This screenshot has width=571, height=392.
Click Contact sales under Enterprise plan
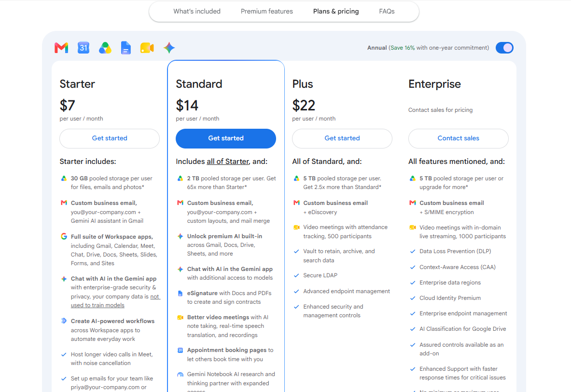(458, 138)
